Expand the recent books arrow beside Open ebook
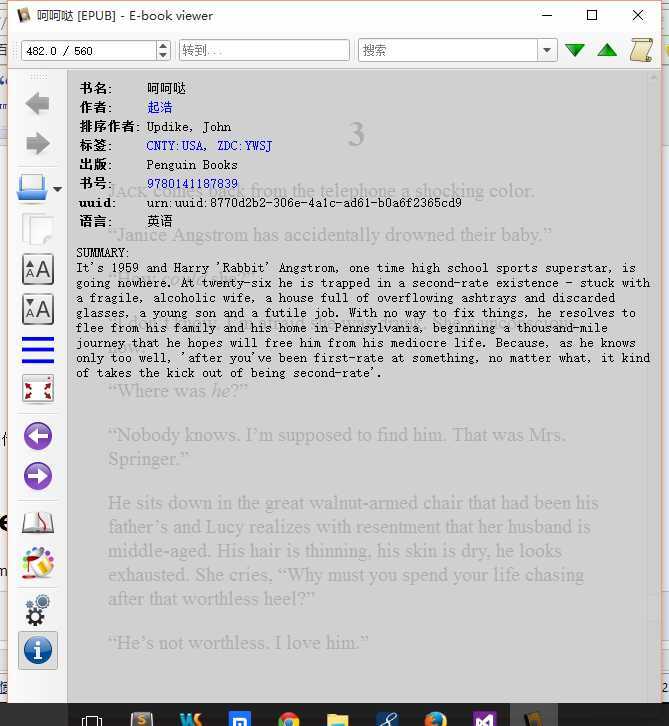Image resolution: width=669 pixels, height=726 pixels. pyautogui.click(x=57, y=189)
